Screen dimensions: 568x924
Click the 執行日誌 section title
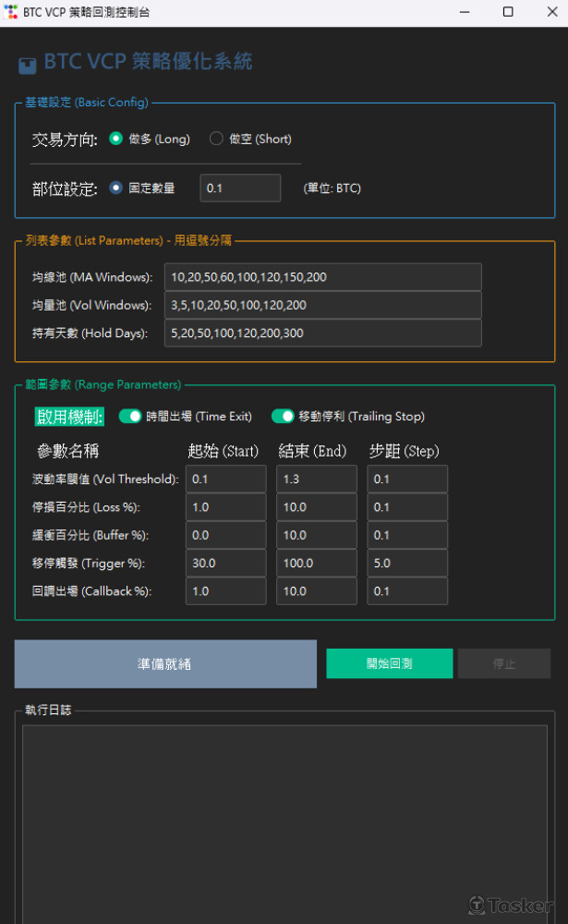48,710
